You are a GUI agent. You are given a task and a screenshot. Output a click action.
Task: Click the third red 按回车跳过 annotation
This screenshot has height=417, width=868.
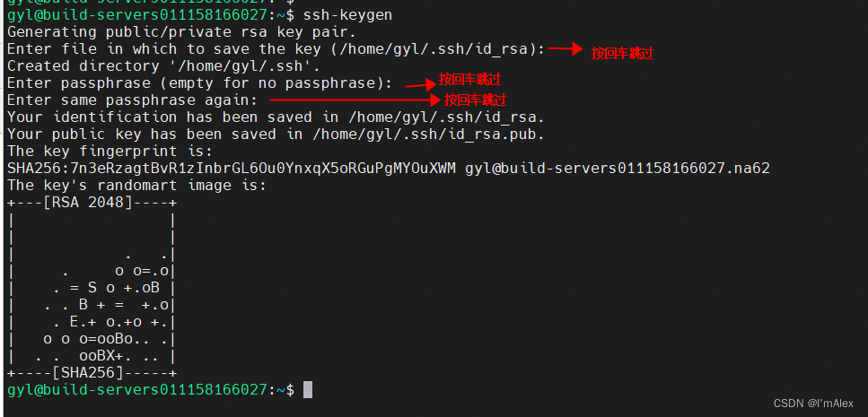pyautogui.click(x=475, y=100)
